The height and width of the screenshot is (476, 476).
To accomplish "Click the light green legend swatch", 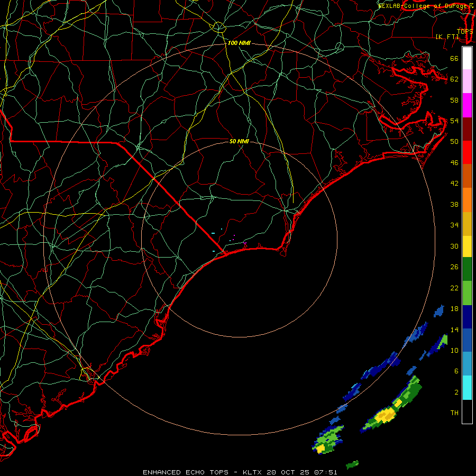I will [x=467, y=293].
